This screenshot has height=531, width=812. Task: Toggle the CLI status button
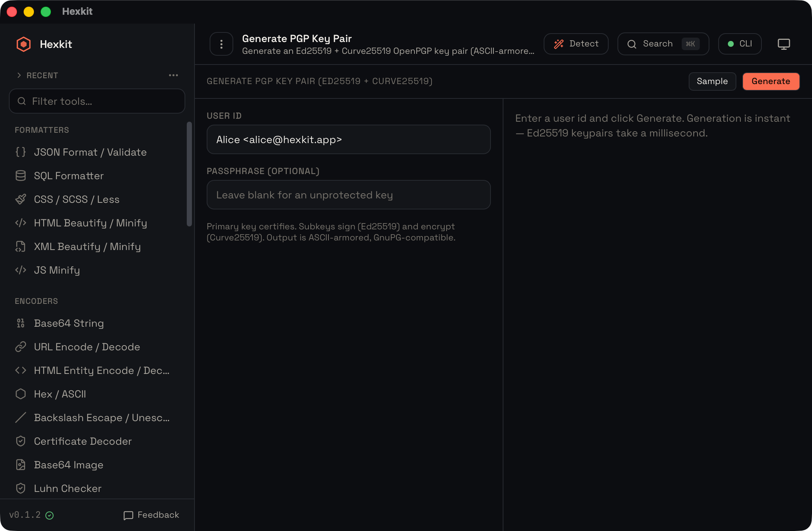[740, 44]
